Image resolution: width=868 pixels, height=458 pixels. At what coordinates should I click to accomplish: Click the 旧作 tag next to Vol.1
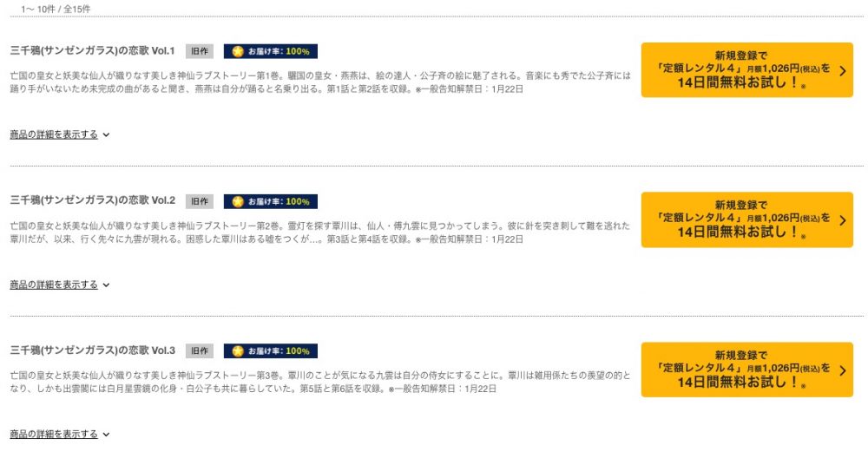[200, 51]
